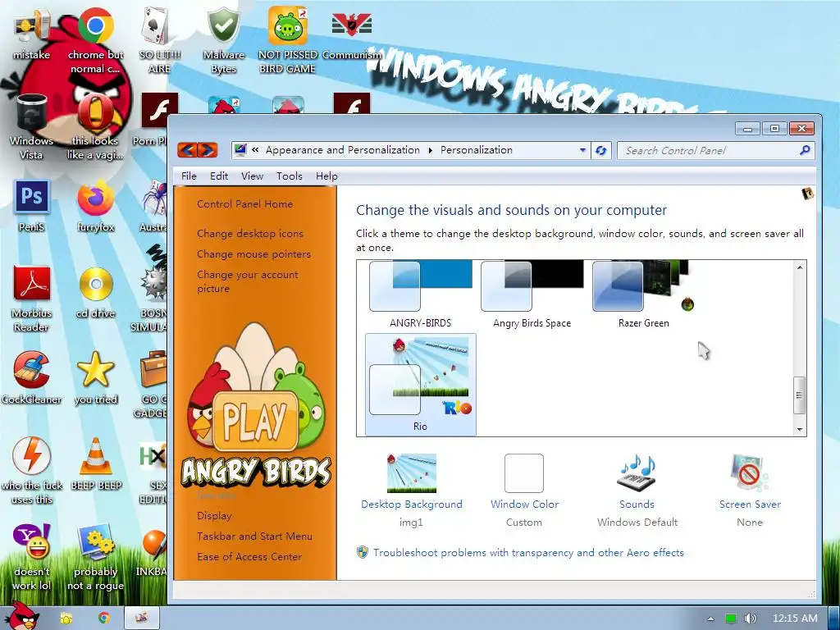The image size is (840, 630).
Task: Click the Control Panel Home link
Action: tap(244, 204)
